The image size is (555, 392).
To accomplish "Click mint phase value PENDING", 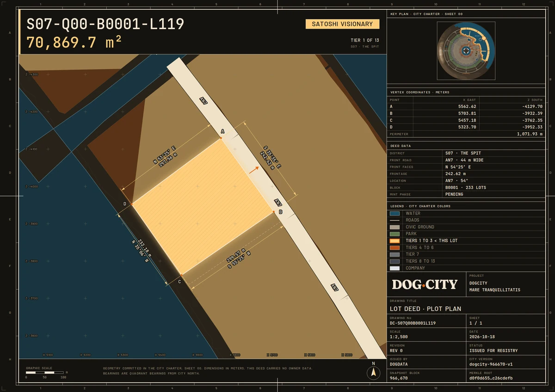I will [454, 195].
